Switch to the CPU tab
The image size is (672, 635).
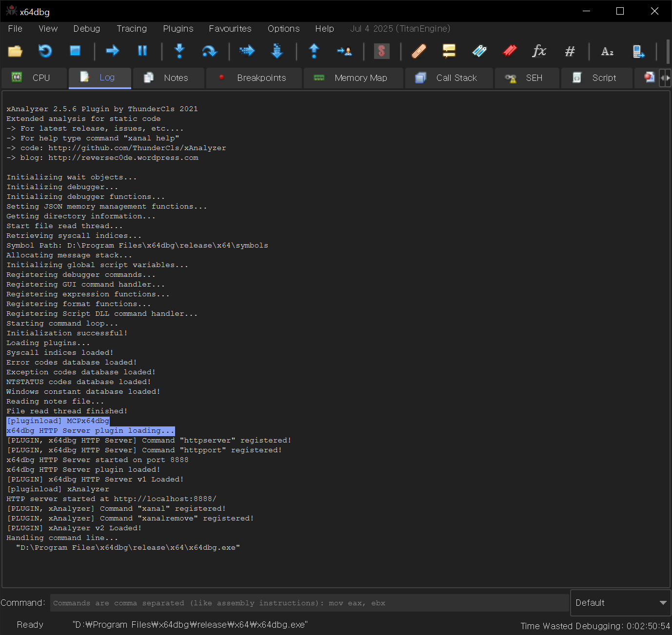point(34,78)
